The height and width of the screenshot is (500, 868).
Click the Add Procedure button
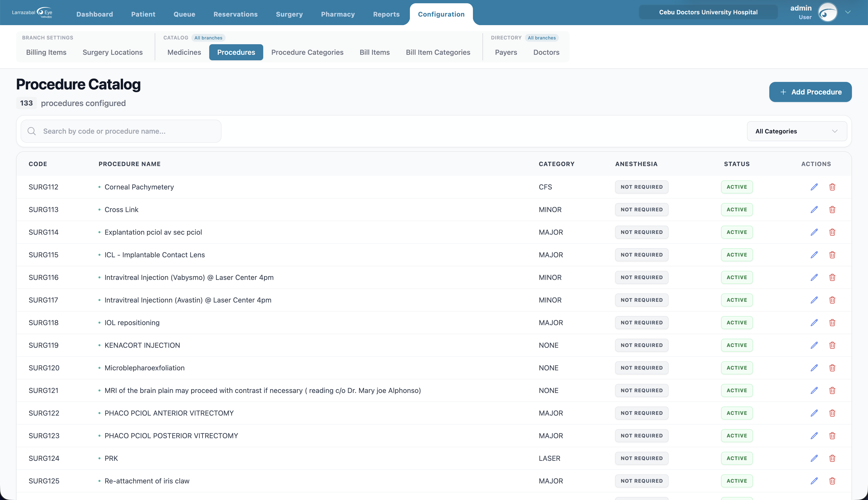click(x=810, y=92)
